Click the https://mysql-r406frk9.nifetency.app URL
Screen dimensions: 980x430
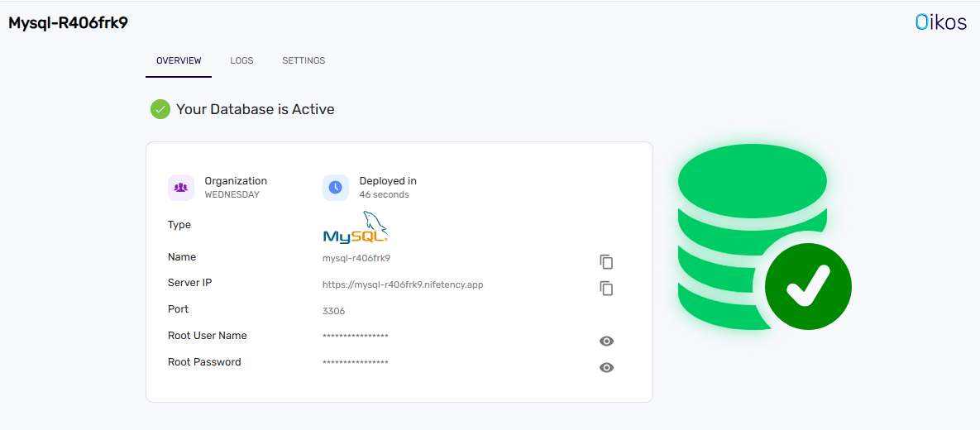(x=403, y=284)
